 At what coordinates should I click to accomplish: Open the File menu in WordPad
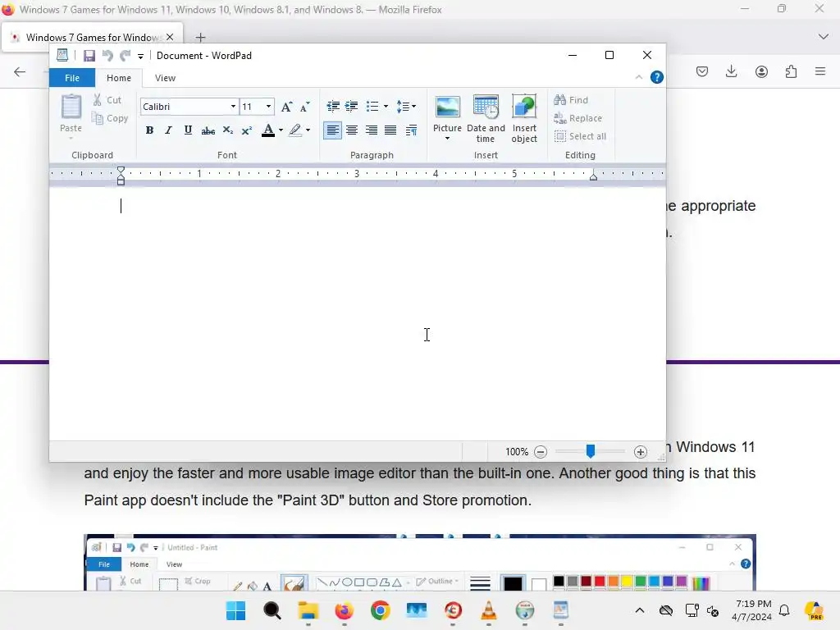coord(72,78)
